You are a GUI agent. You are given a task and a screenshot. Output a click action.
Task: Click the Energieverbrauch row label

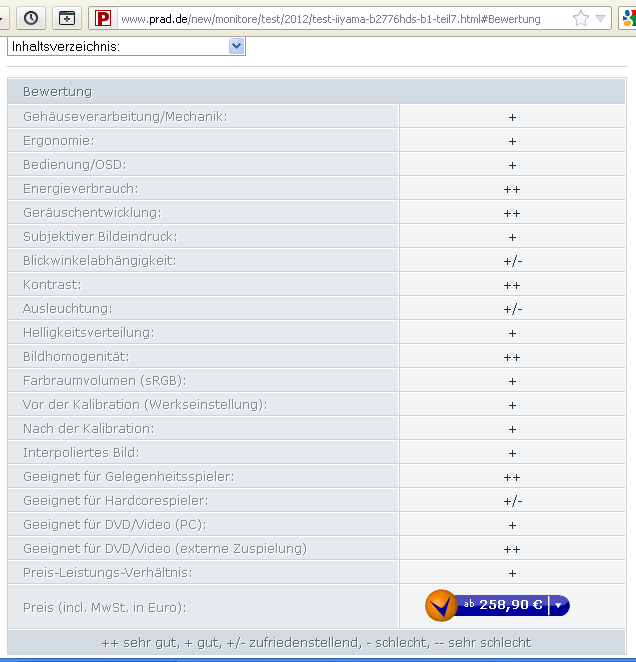[80, 189]
